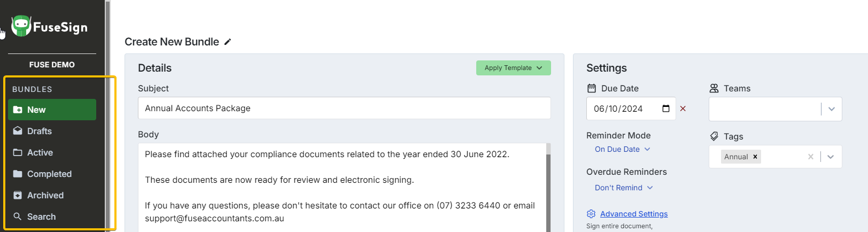
Task: Change Overdue Reminders from Don't Remind
Action: [624, 188]
